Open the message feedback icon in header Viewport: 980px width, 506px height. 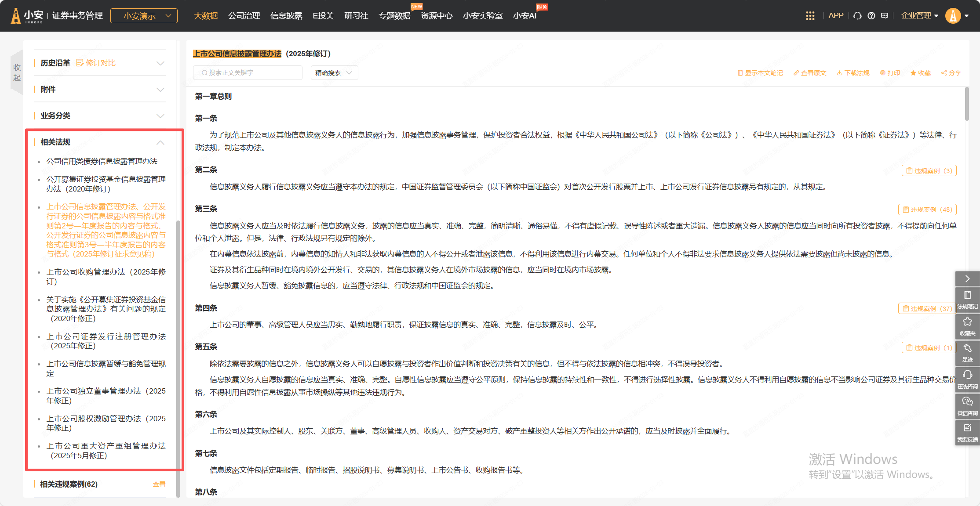pos(885,16)
